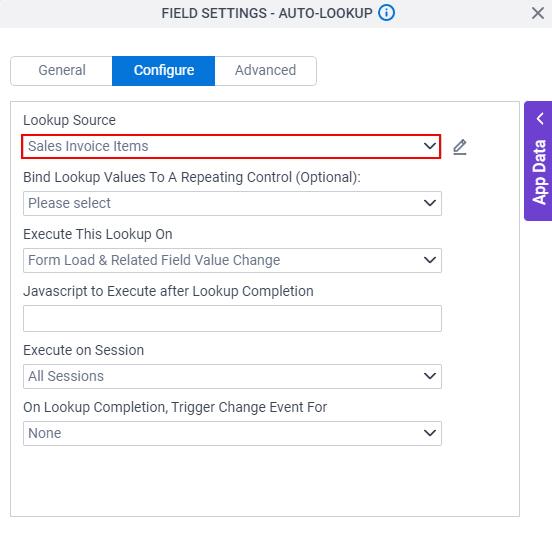
Task: Expand the Trigger Change Event For dropdown
Action: [232, 433]
